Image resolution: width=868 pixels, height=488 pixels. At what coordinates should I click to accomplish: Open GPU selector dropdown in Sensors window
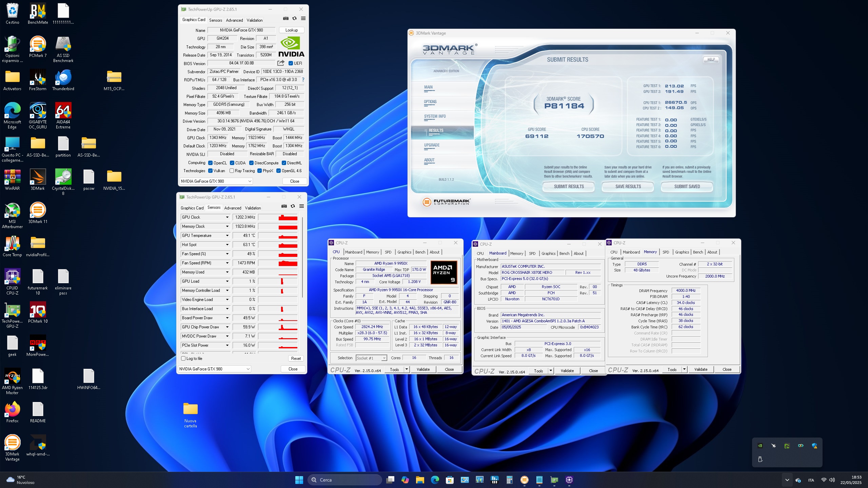[x=214, y=369]
